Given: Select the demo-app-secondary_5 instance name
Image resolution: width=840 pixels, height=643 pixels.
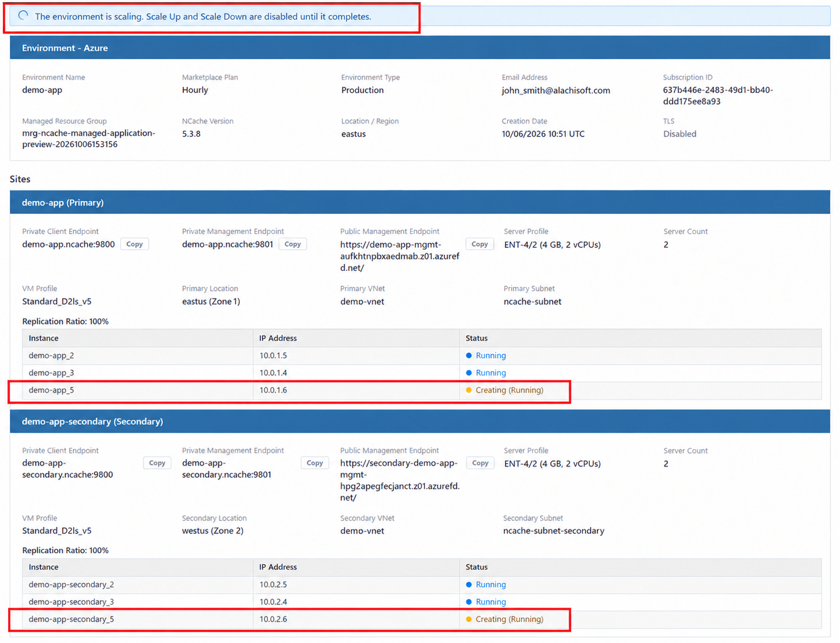Looking at the screenshot, I should [71, 620].
